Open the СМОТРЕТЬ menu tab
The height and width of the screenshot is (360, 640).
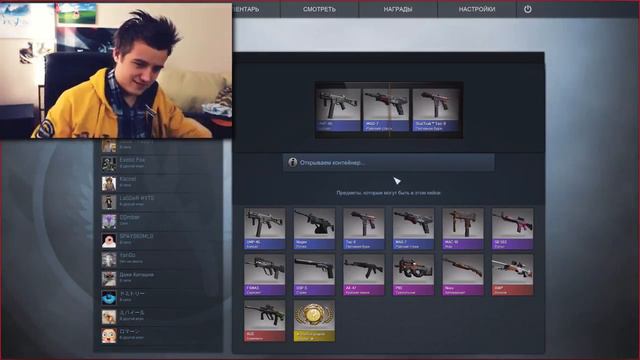pyautogui.click(x=319, y=9)
